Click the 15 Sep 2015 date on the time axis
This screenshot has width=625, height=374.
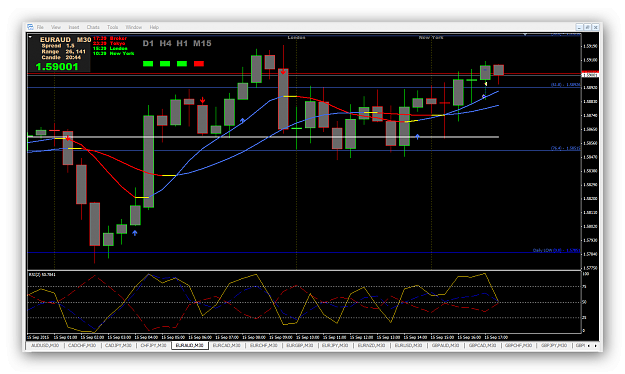tap(39, 337)
